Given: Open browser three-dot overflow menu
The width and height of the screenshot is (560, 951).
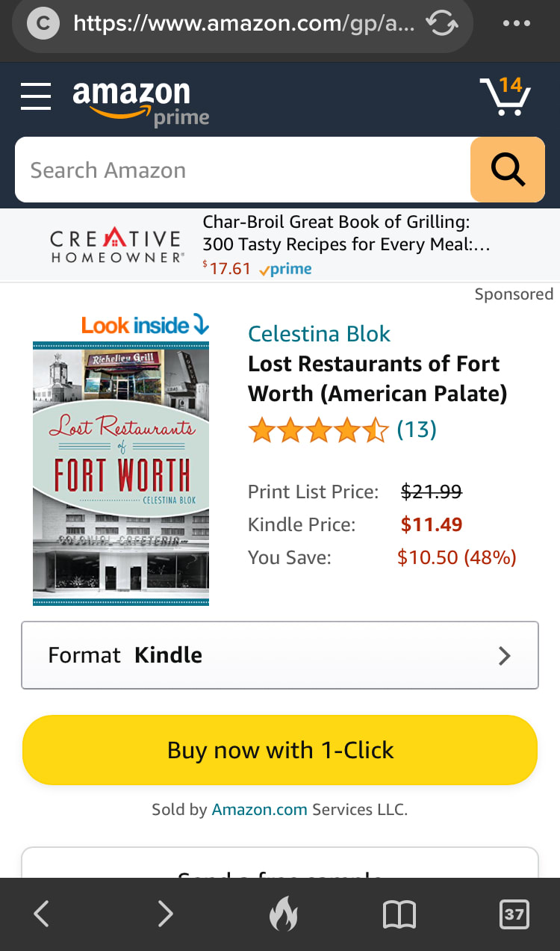Looking at the screenshot, I should (517, 25).
